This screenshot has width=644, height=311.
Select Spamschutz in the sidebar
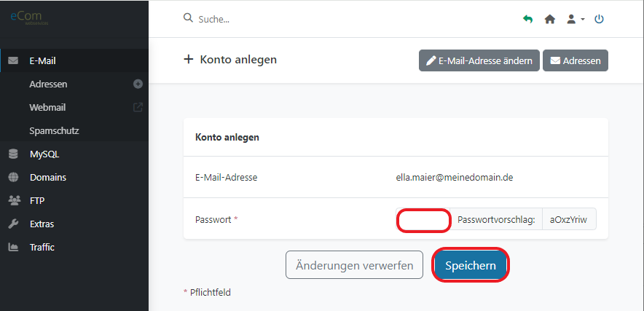coord(54,130)
